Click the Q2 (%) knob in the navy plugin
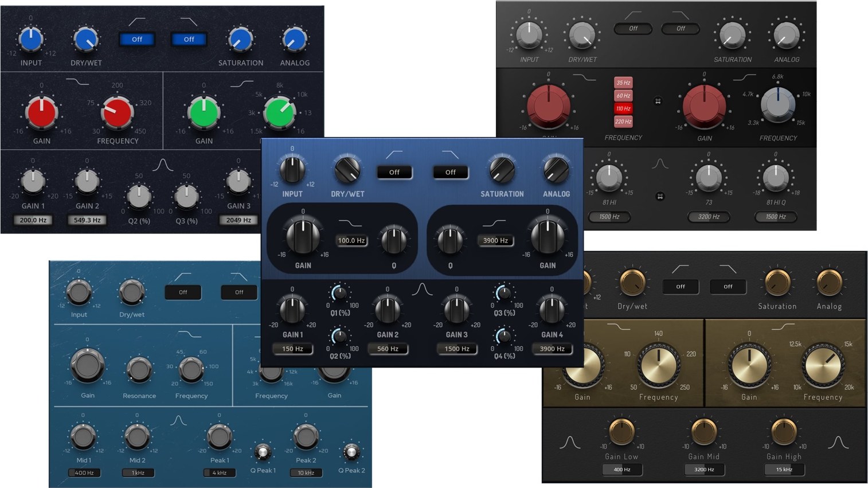 [139, 197]
